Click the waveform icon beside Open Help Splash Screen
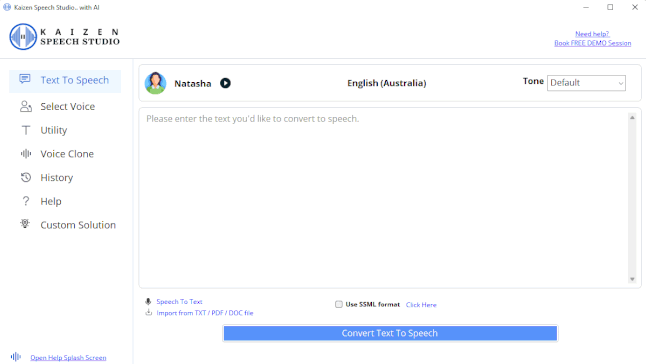This screenshot has height=364, width=646. pyautogui.click(x=16, y=357)
